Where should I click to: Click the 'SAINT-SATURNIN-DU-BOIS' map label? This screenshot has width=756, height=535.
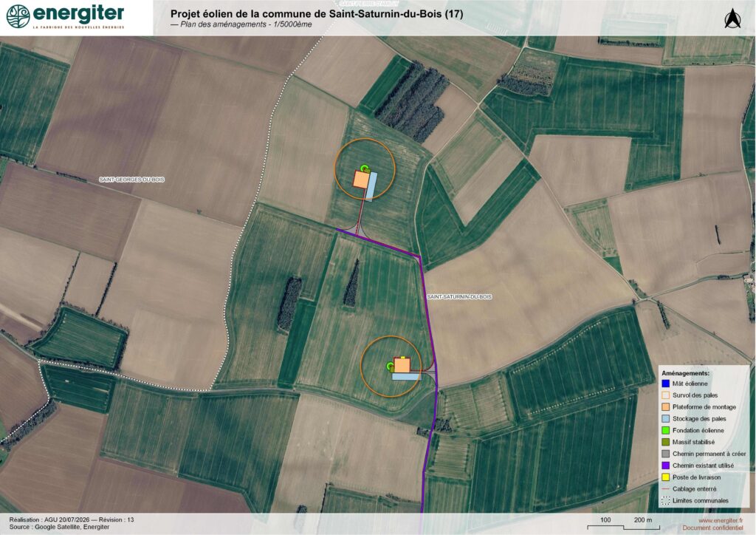coord(459,296)
